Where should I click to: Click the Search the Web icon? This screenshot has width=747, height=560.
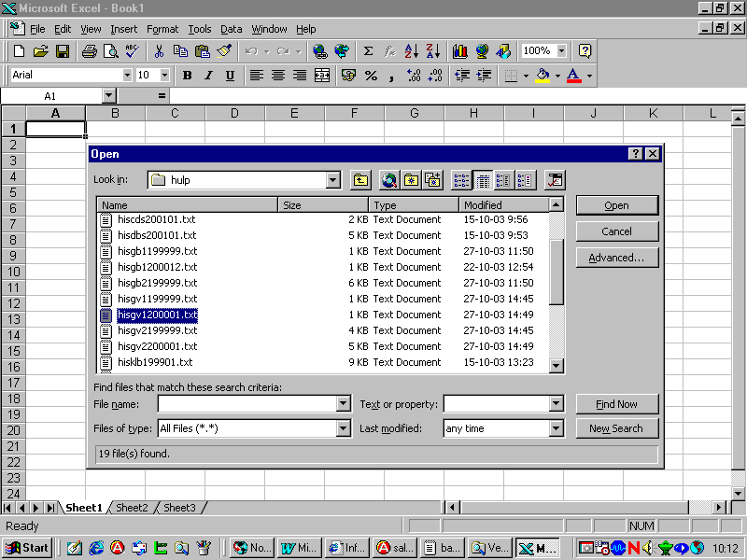tap(388, 180)
